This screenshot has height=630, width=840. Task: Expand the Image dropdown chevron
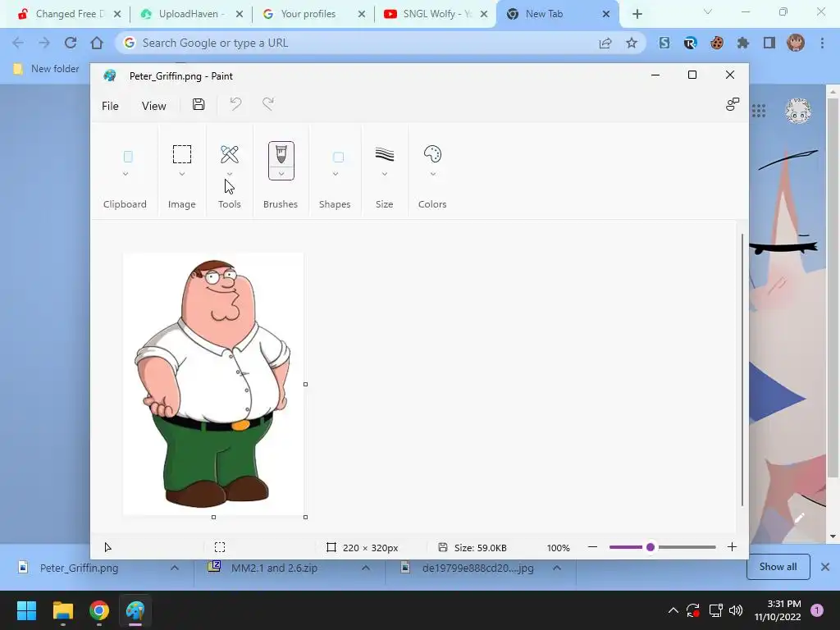pyautogui.click(x=182, y=174)
